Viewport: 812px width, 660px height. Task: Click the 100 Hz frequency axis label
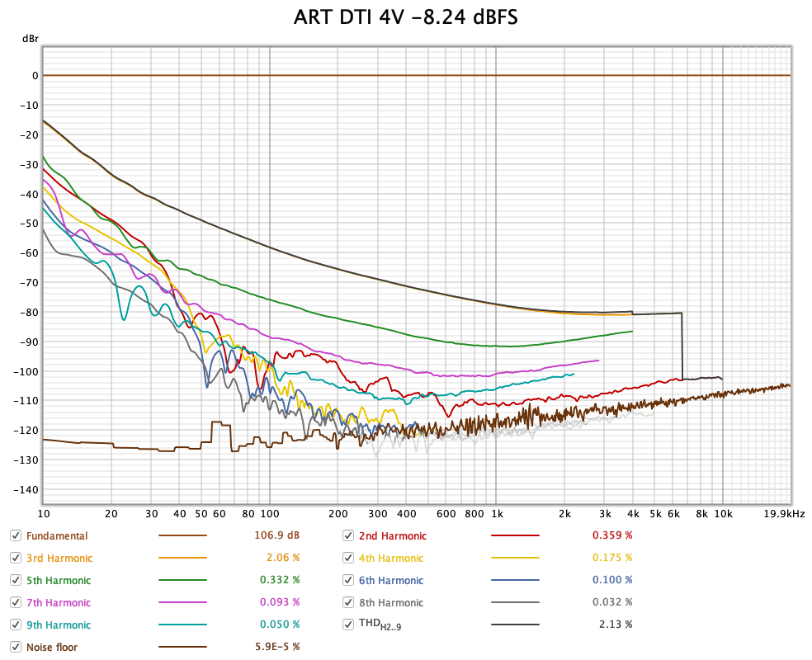[x=270, y=514]
